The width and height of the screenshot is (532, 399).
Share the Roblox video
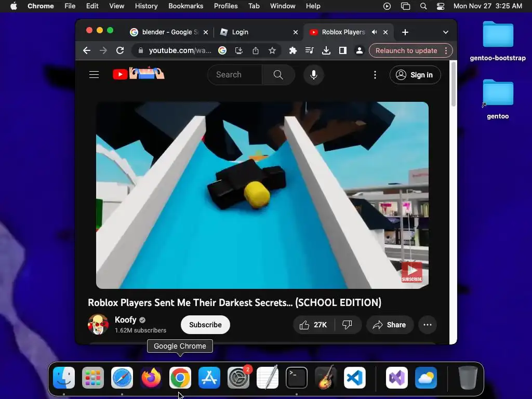point(390,325)
